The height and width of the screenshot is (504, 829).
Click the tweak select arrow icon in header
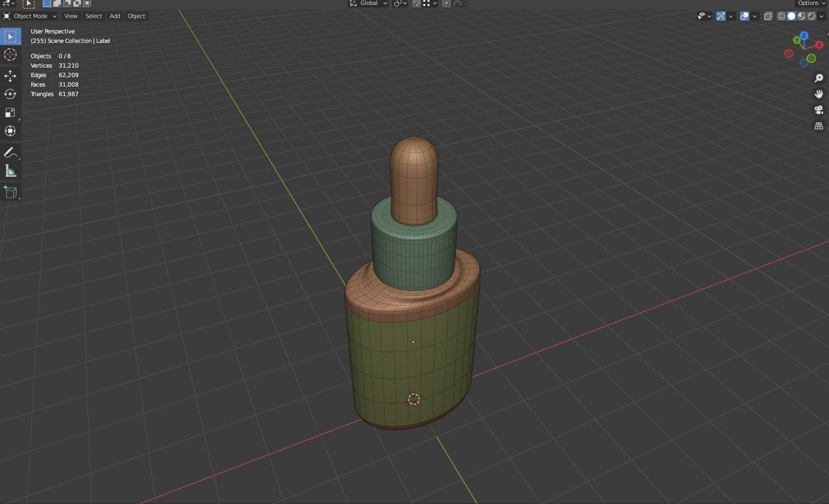[x=28, y=4]
